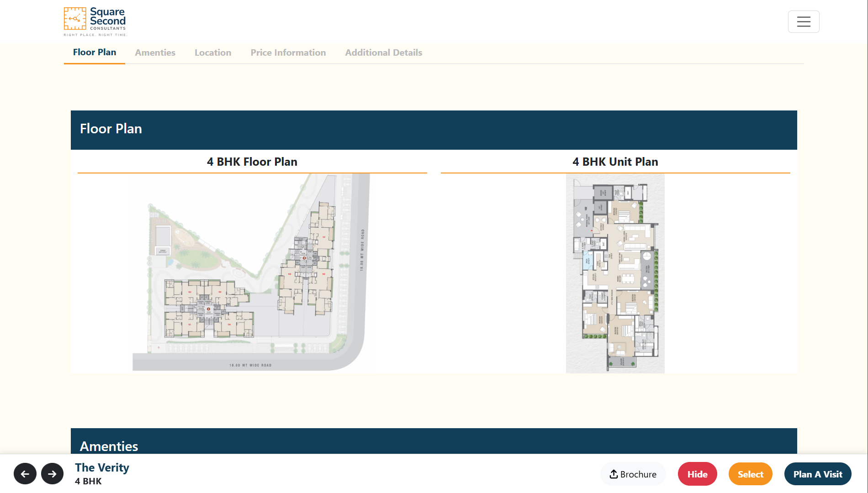Click the Square Second Consultants logo
Image resolution: width=868 pixels, height=493 pixels.
click(95, 21)
